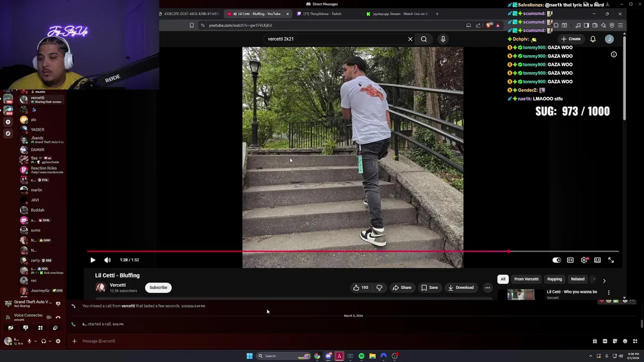Like the video with 195 likes
The width and height of the screenshot is (644, 362).
click(360, 288)
